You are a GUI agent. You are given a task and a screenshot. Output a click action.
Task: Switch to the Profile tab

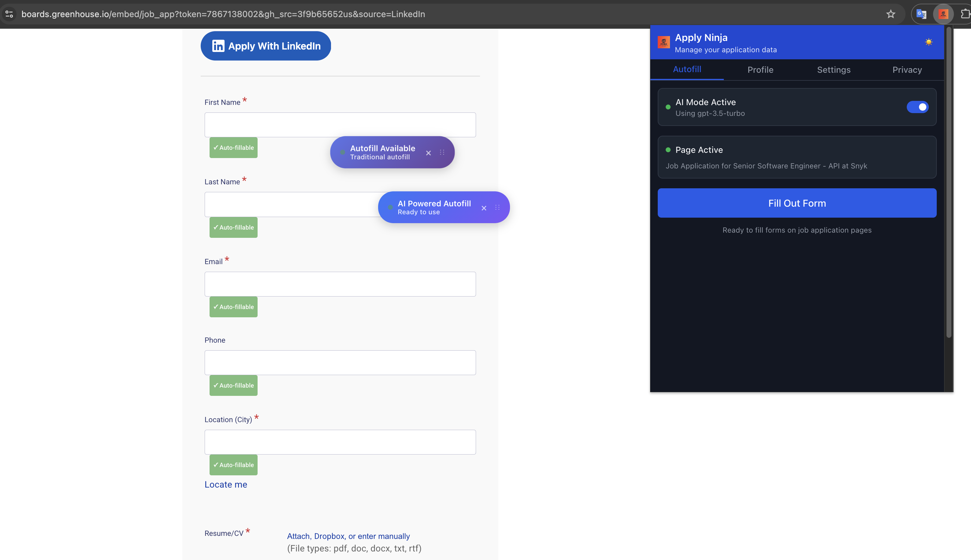click(x=760, y=70)
